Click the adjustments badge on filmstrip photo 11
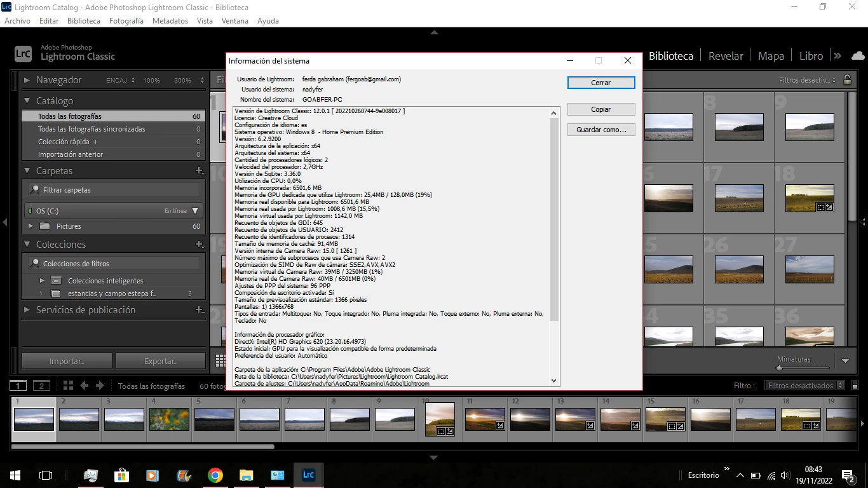The width and height of the screenshot is (868, 488). coord(500,426)
